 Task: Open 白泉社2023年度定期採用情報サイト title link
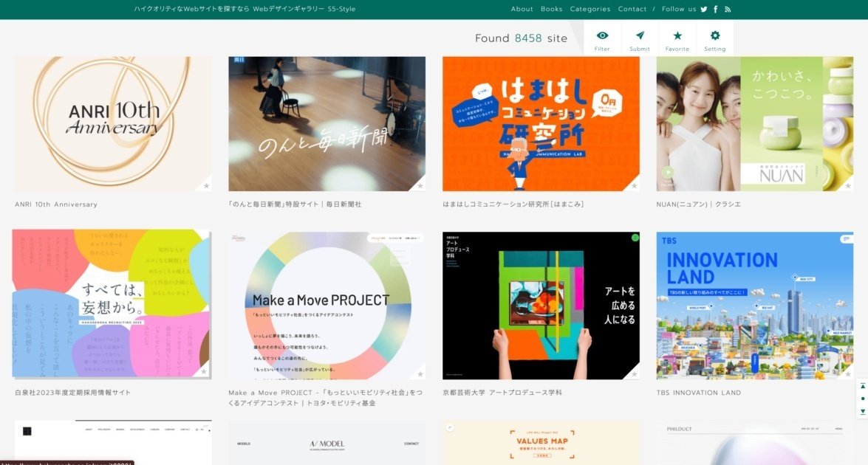tap(72, 393)
